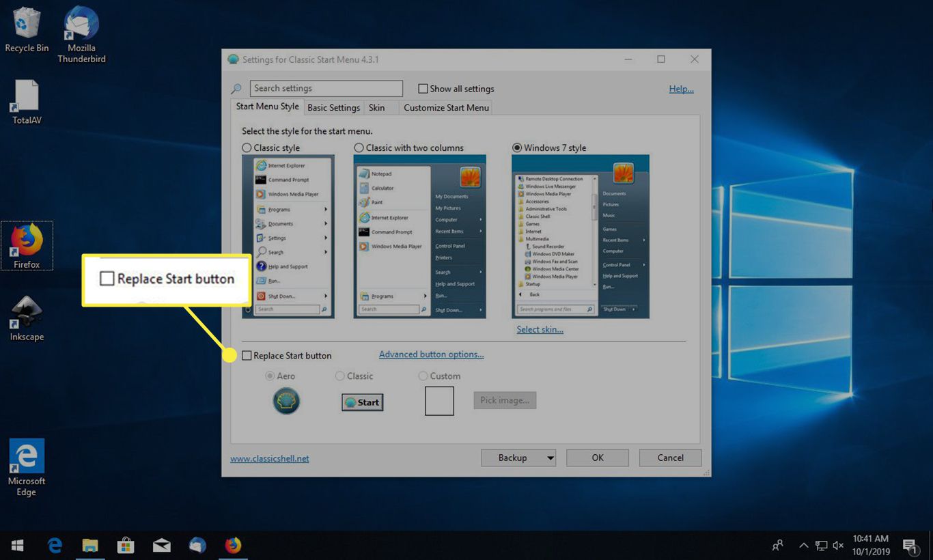
Task: Click Classic Shell icon in title bar
Action: [234, 59]
